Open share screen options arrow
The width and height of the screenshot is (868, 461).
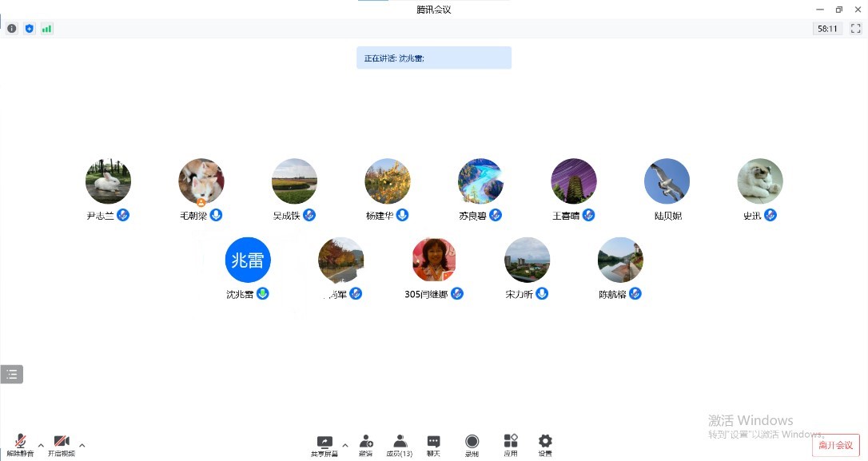pos(345,445)
